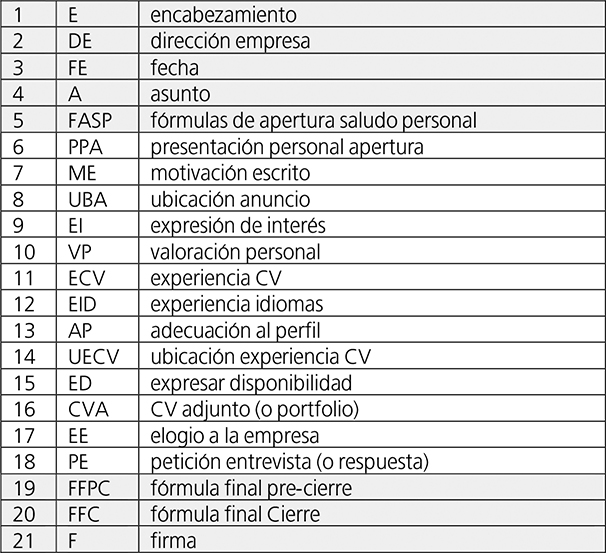Click the 'fecha' description cell
This screenshot has height=553, width=606.
[x=175, y=68]
